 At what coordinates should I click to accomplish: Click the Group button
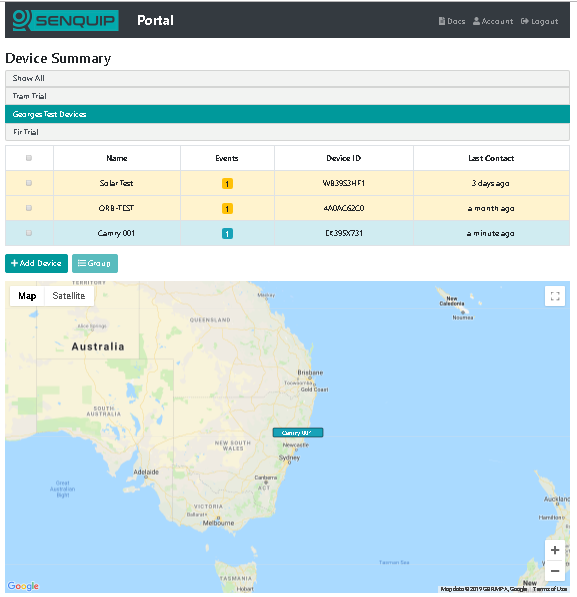pyautogui.click(x=95, y=263)
